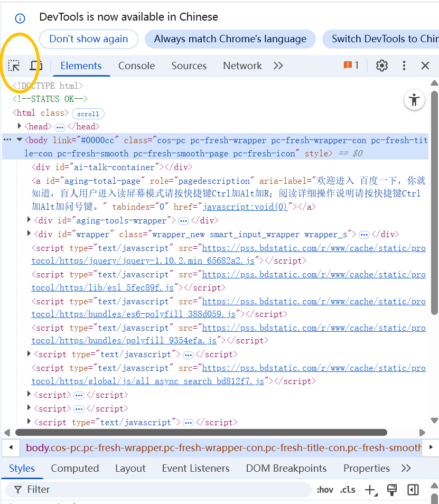
Task: Toggle the computed styles sidebar icon
Action: [413, 490]
